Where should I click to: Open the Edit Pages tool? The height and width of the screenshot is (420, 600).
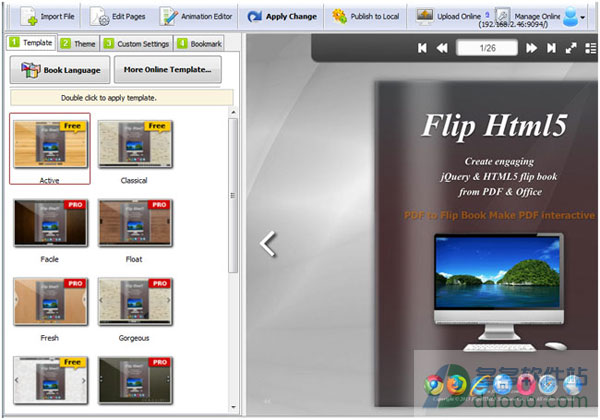(118, 16)
